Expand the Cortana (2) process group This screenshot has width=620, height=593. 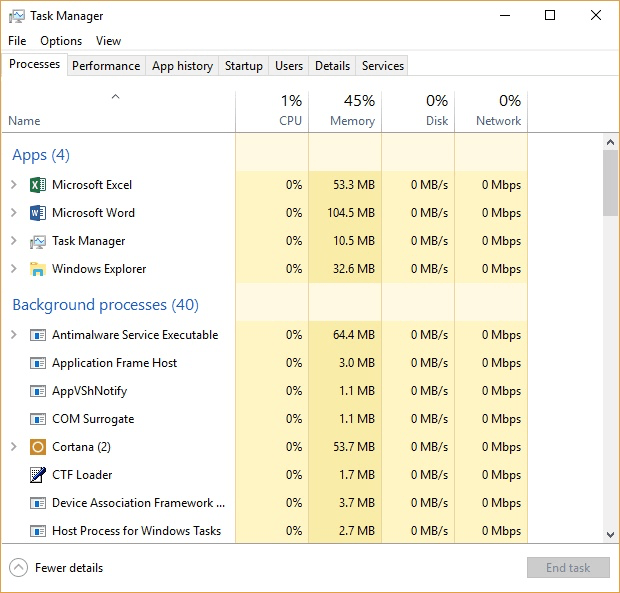13,447
